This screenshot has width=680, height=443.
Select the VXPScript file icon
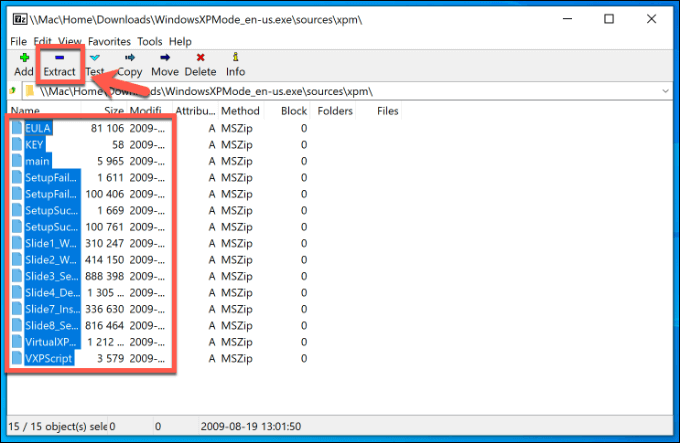pyautogui.click(x=17, y=358)
